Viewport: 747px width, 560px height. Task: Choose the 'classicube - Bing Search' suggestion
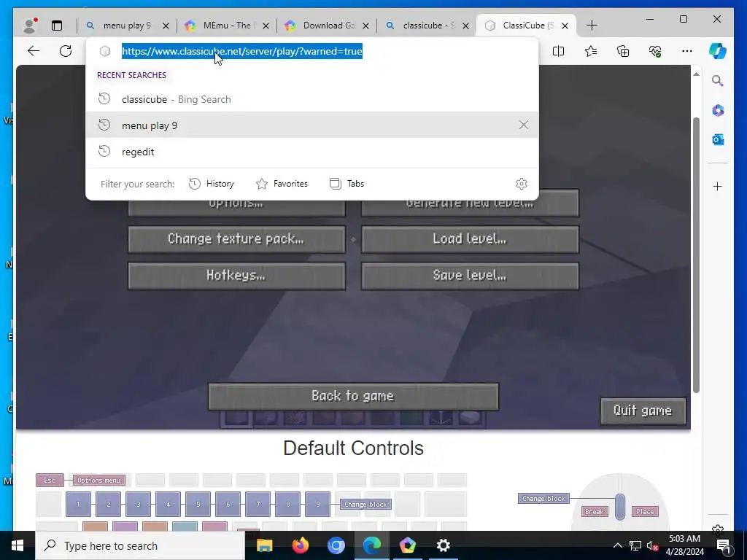click(312, 99)
